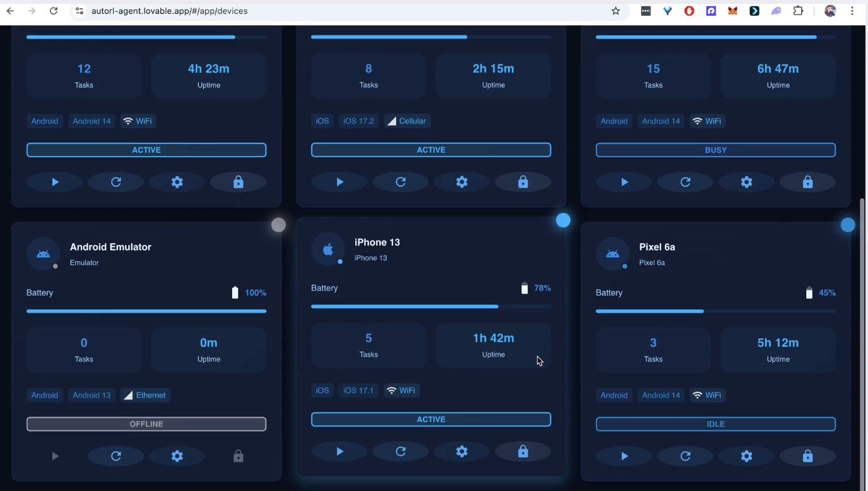Go back using the browser back arrow
Viewport: 868px width, 491px height.
click(x=10, y=11)
